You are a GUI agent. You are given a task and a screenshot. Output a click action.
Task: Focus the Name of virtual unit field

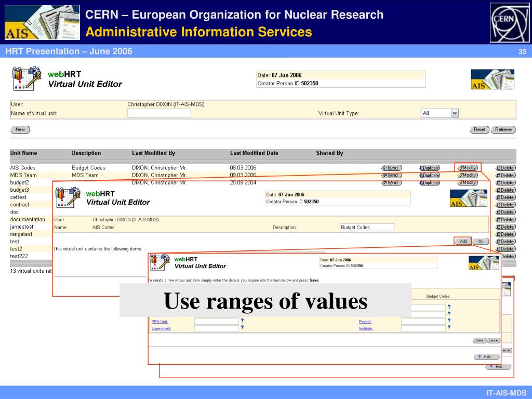(159, 113)
